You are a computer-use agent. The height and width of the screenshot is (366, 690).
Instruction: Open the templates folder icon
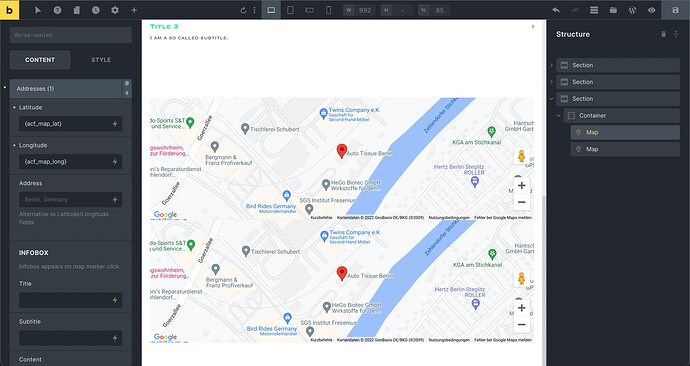613,10
